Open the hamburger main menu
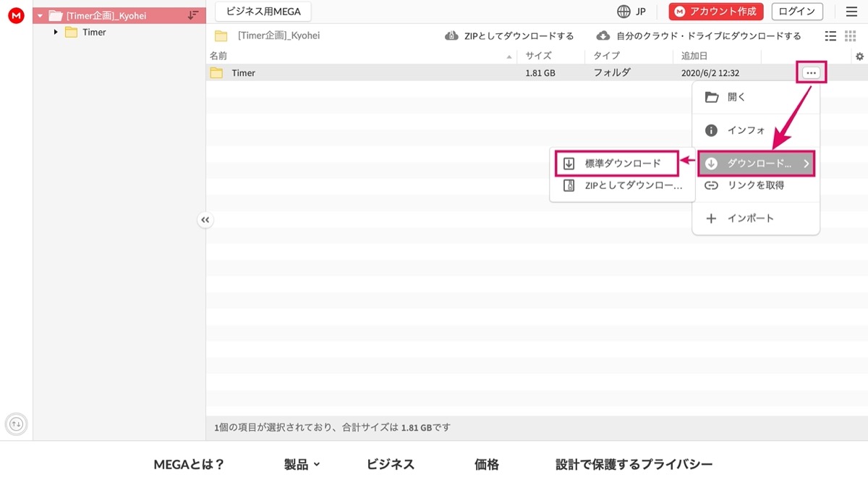 [x=851, y=12]
